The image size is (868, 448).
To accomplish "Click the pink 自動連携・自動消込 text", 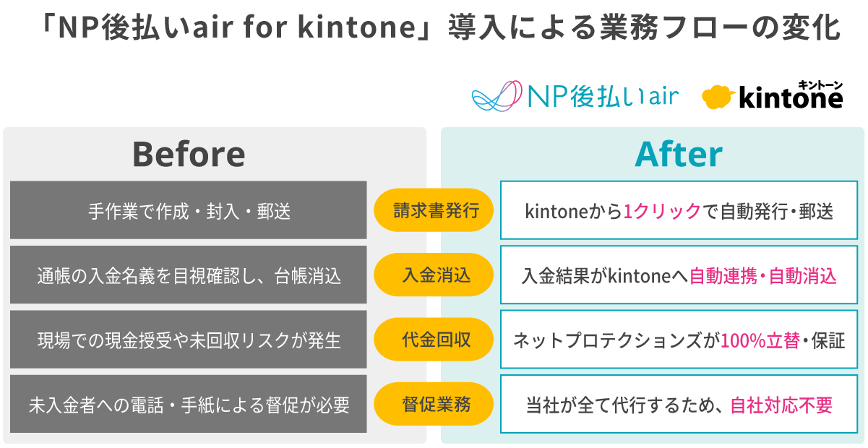I will (x=762, y=276).
